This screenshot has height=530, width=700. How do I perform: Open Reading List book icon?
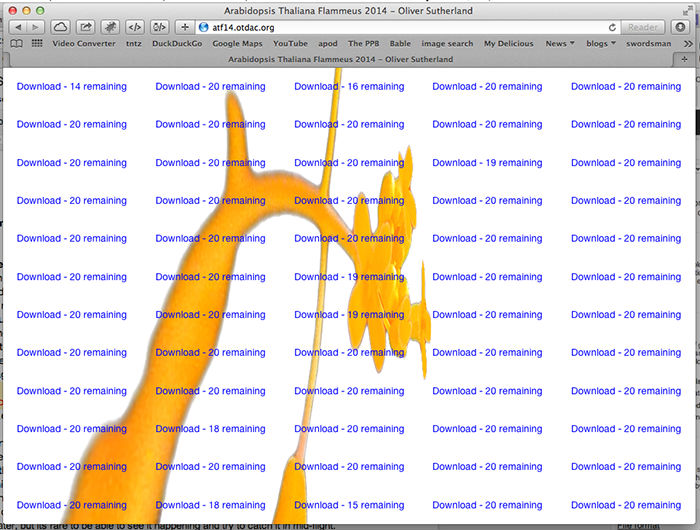(17, 44)
